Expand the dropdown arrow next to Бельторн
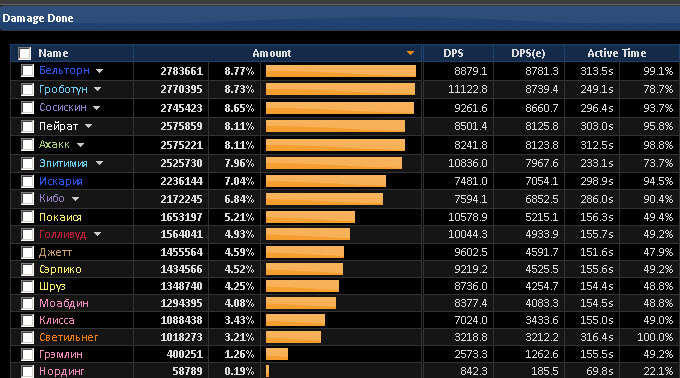The height and width of the screenshot is (378, 680). (x=99, y=71)
